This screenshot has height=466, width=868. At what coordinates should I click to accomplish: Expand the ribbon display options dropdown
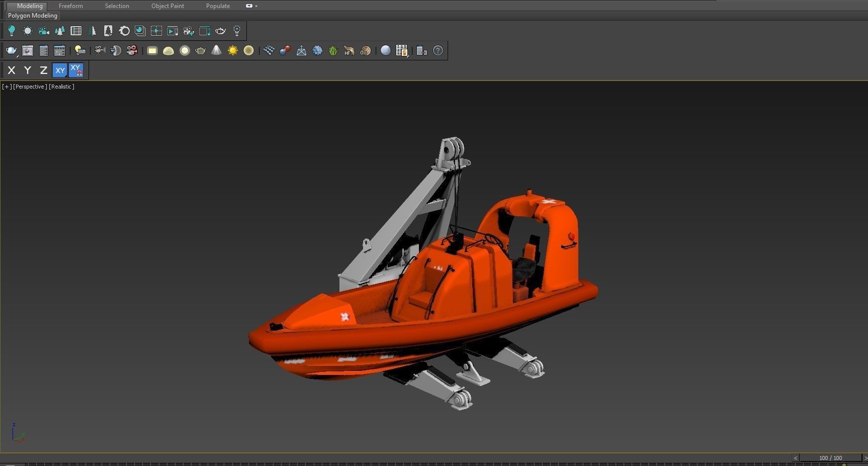tap(251, 6)
